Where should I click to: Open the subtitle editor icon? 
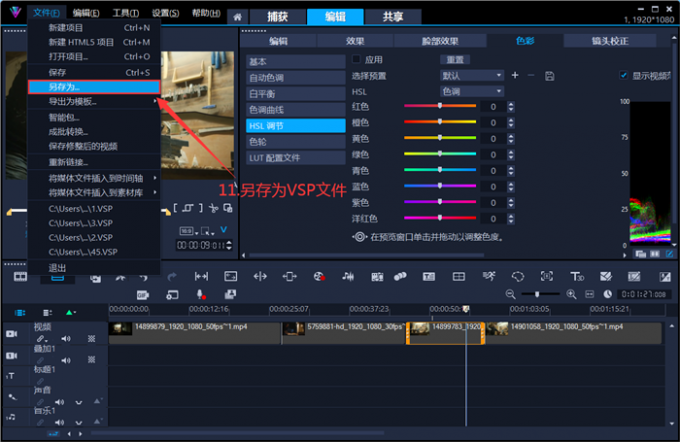[x=429, y=276]
